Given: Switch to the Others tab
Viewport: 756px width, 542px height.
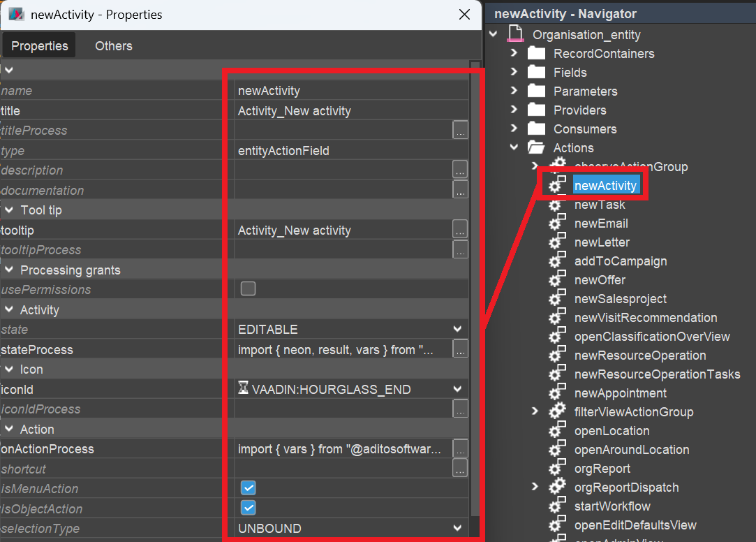Looking at the screenshot, I should coord(113,46).
